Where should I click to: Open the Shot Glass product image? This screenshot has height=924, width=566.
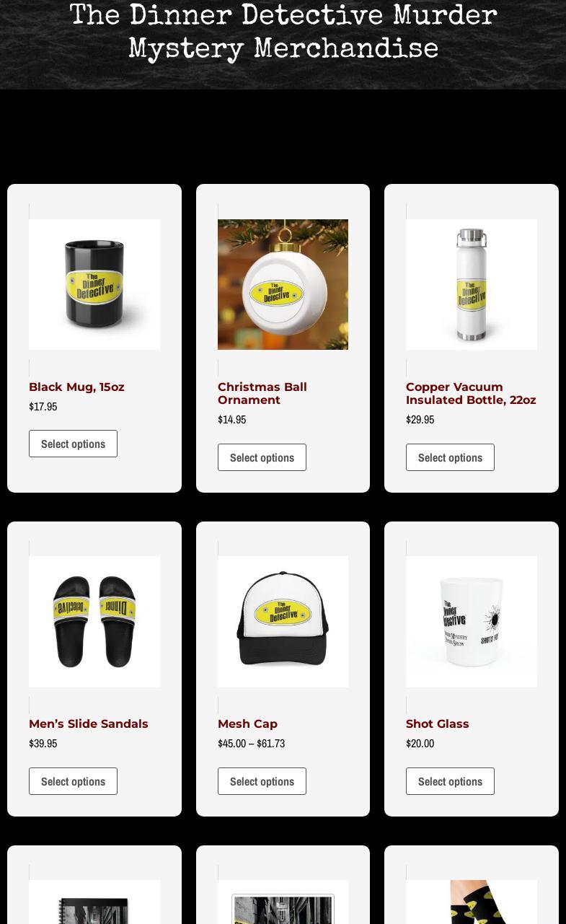click(472, 621)
